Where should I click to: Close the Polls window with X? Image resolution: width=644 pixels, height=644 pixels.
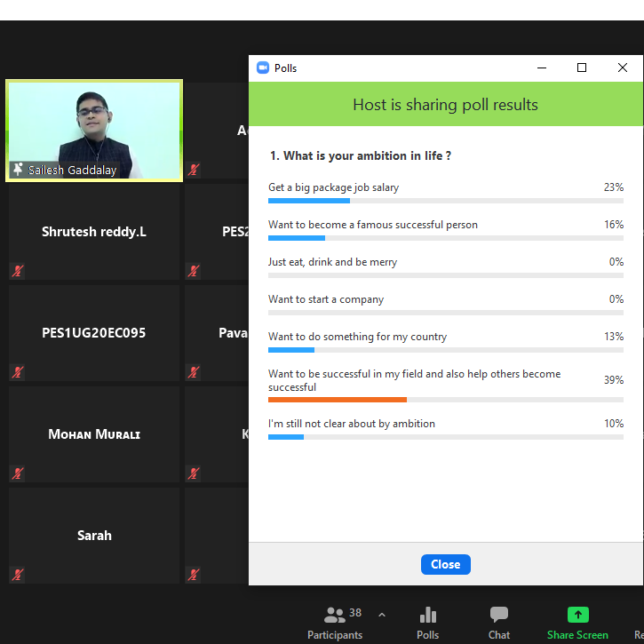[x=623, y=68]
